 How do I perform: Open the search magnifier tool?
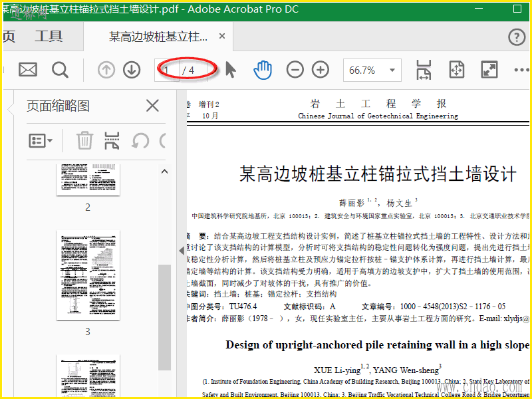60,70
